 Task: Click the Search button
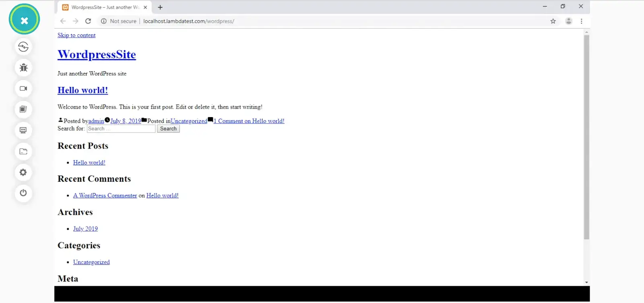click(168, 129)
